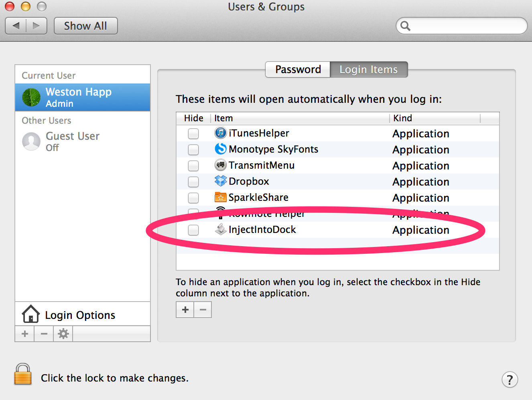Select the Guest User account
532x400 pixels.
(x=83, y=141)
